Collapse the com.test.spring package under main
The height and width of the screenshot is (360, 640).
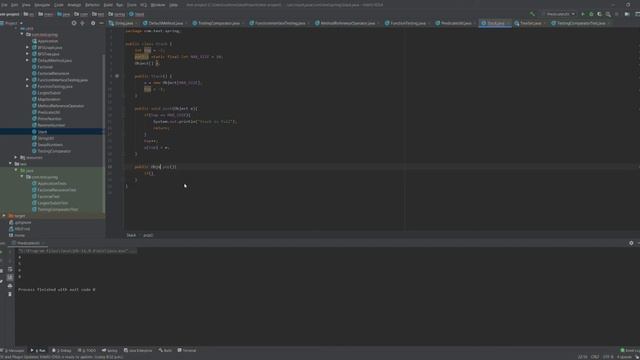click(x=22, y=35)
